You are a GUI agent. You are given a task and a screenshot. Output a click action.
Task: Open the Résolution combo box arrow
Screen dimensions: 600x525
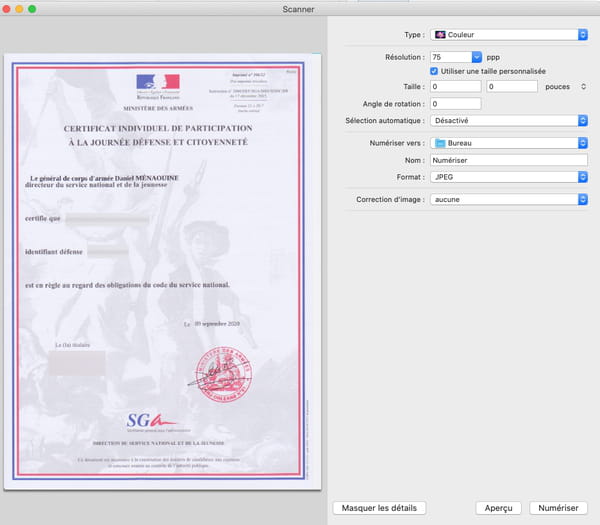point(477,57)
